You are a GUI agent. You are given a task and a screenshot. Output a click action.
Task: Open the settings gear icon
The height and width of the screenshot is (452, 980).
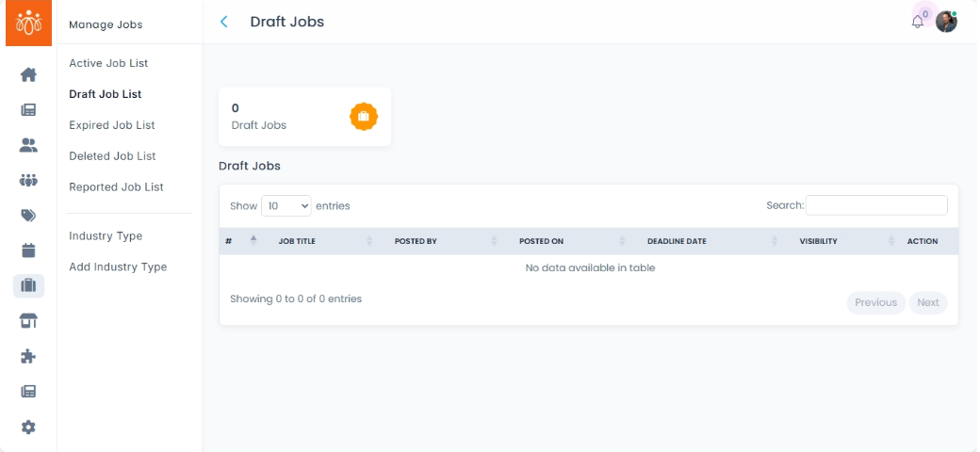tap(28, 428)
